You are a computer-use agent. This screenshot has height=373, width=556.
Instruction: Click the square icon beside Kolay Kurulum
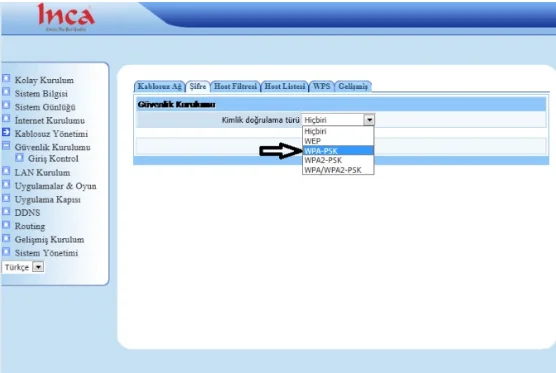6,78
